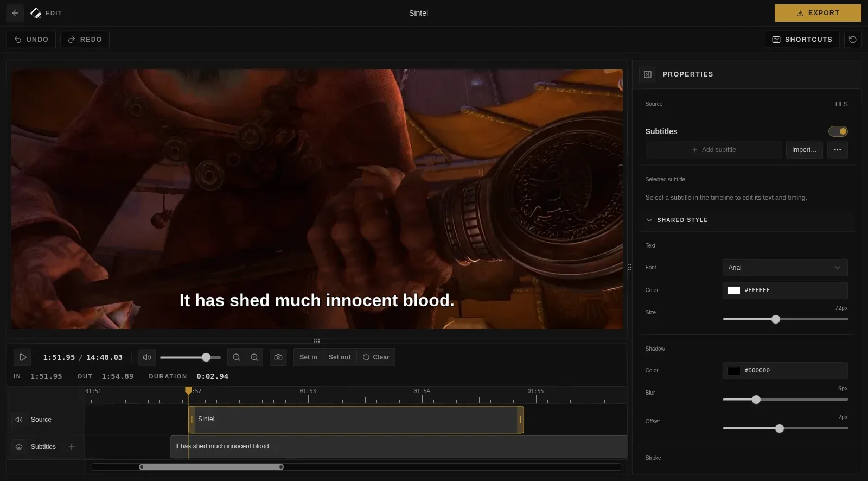Pick the white text color swatch

[734, 290]
